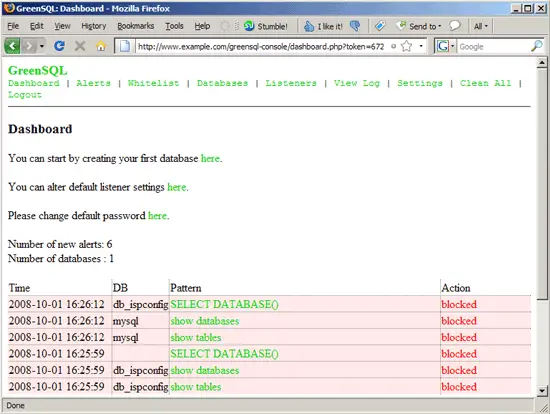Click the Logout link
550x414 pixels.
[x=25, y=95]
